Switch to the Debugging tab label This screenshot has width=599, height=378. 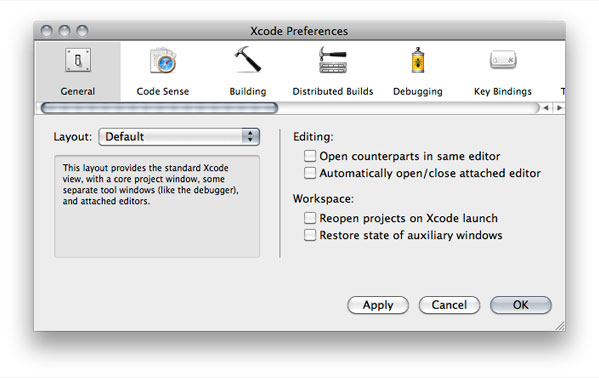[418, 92]
